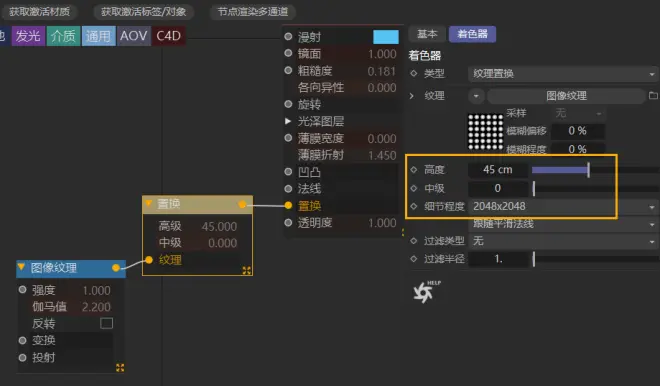660x386 pixels.
Task: Select the C4D node category
Action: (169, 36)
